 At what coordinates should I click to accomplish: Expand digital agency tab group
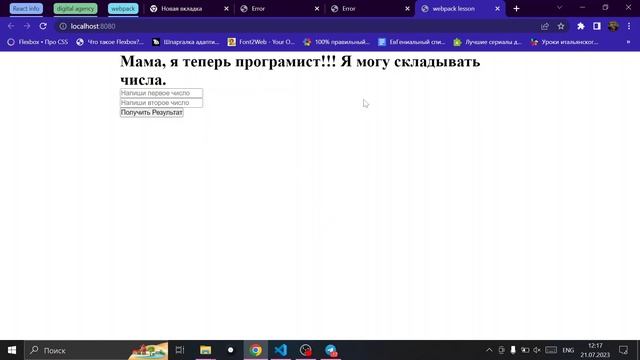click(76, 9)
